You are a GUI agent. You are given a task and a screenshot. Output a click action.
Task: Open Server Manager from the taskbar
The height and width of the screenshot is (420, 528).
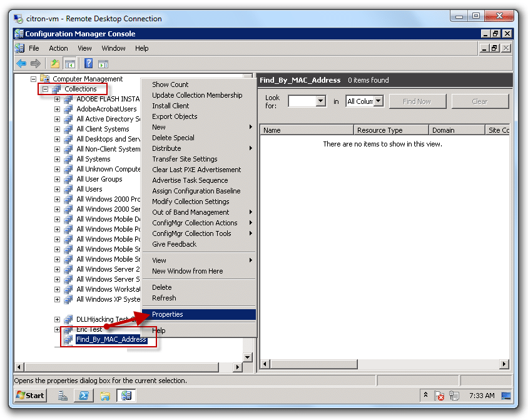click(x=63, y=395)
